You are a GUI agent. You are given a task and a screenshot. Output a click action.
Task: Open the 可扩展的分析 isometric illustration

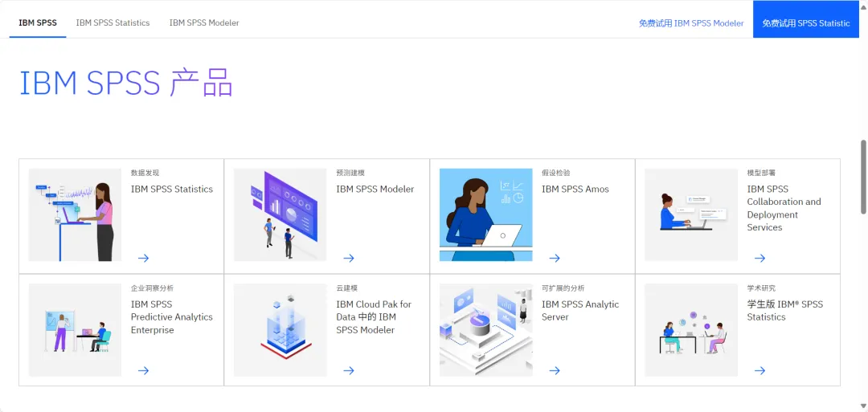tap(486, 330)
